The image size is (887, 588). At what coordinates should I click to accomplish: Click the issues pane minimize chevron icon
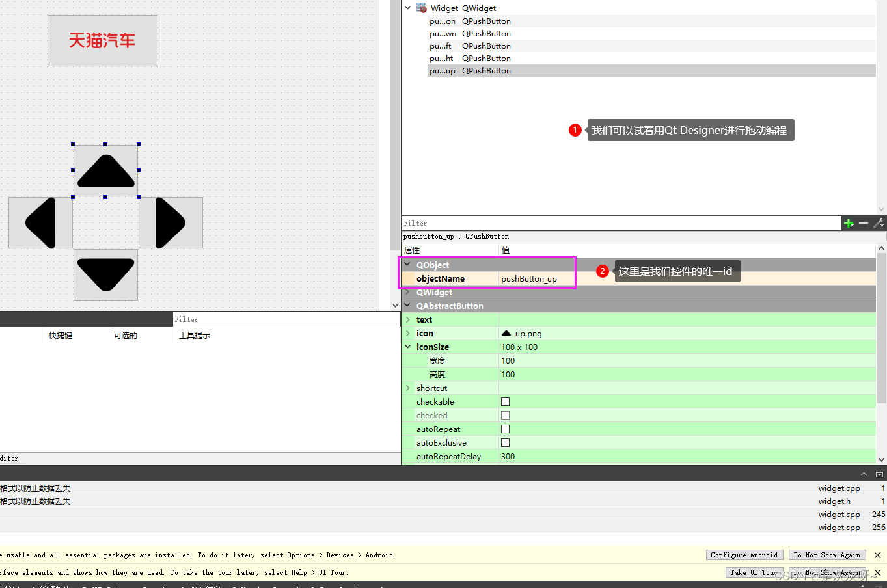(864, 474)
